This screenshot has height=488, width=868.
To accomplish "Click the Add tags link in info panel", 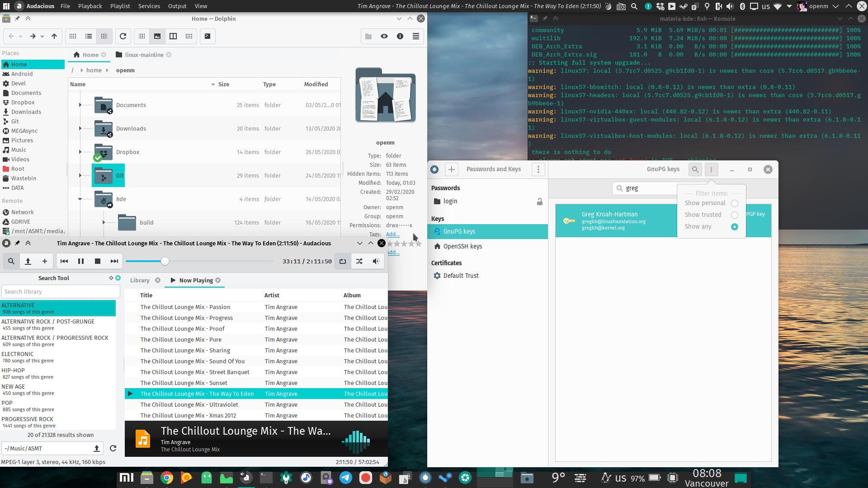I will (392, 234).
